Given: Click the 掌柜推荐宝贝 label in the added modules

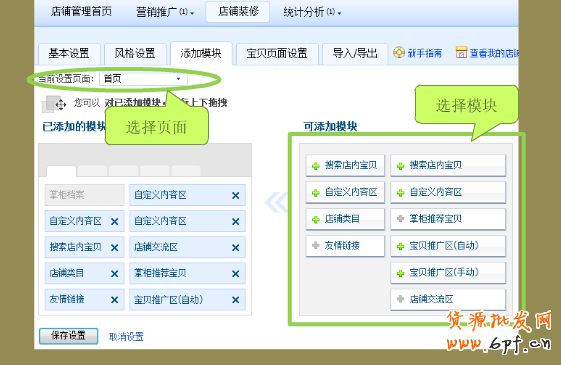Looking at the screenshot, I should pyautogui.click(x=160, y=273).
